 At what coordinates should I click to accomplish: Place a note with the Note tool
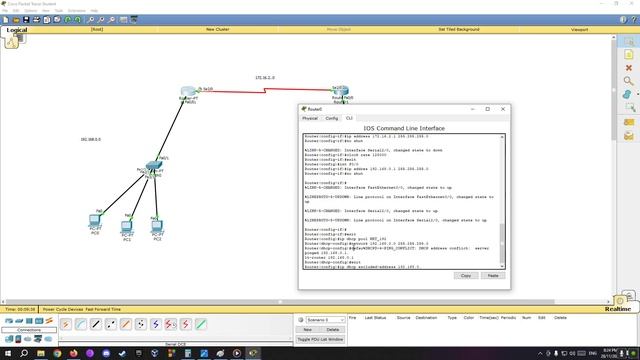(629, 55)
